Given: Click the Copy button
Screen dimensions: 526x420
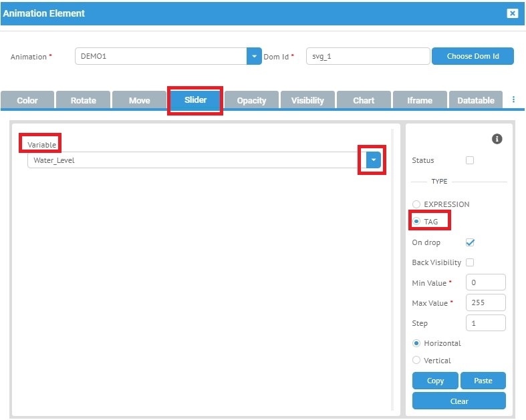Looking at the screenshot, I should (x=435, y=381).
